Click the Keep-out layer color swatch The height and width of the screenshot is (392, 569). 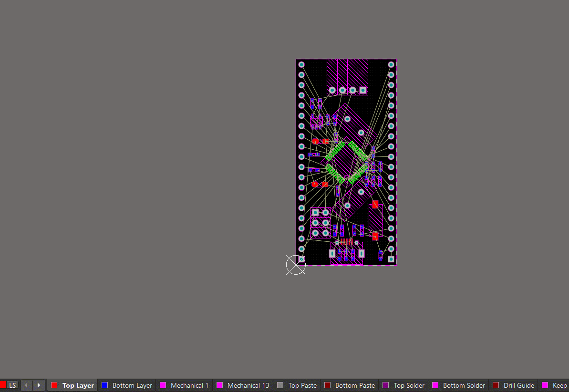545,385
